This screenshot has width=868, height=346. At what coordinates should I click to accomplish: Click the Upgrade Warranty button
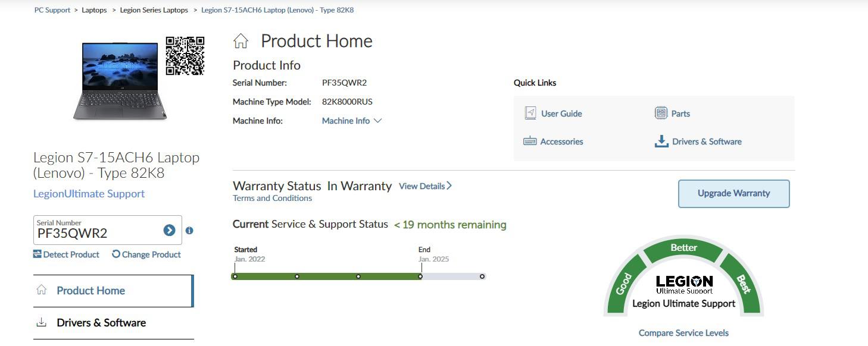733,193
